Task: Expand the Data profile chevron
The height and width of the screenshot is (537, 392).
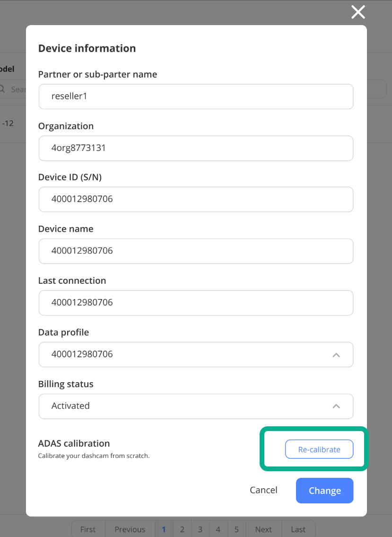Action: [x=336, y=355]
